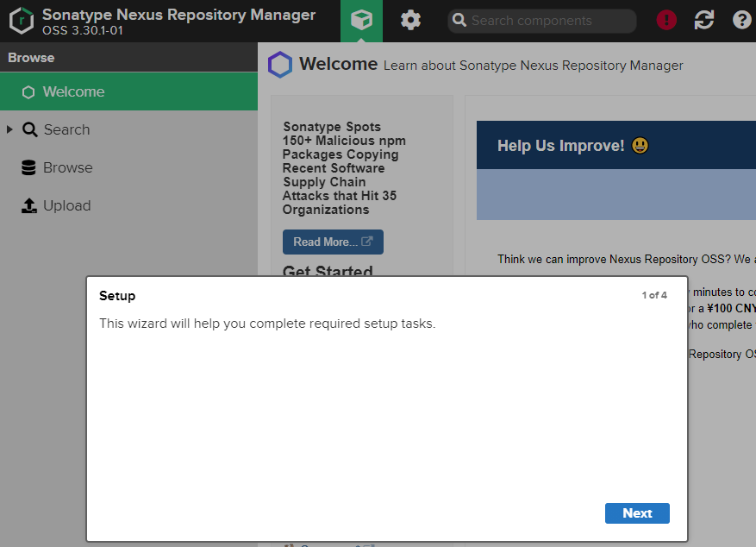Image resolution: width=756 pixels, height=547 pixels.
Task: Click the Refresh icon in header
Action: [704, 20]
